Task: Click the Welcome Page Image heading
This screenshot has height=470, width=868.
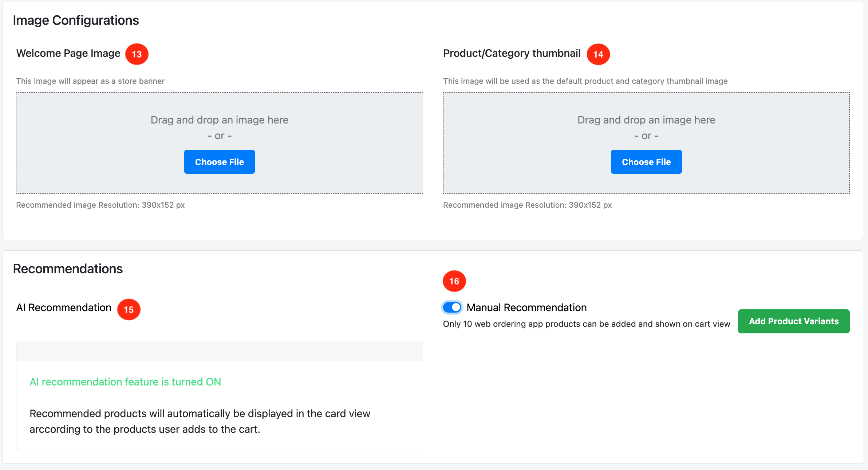Action: (68, 53)
